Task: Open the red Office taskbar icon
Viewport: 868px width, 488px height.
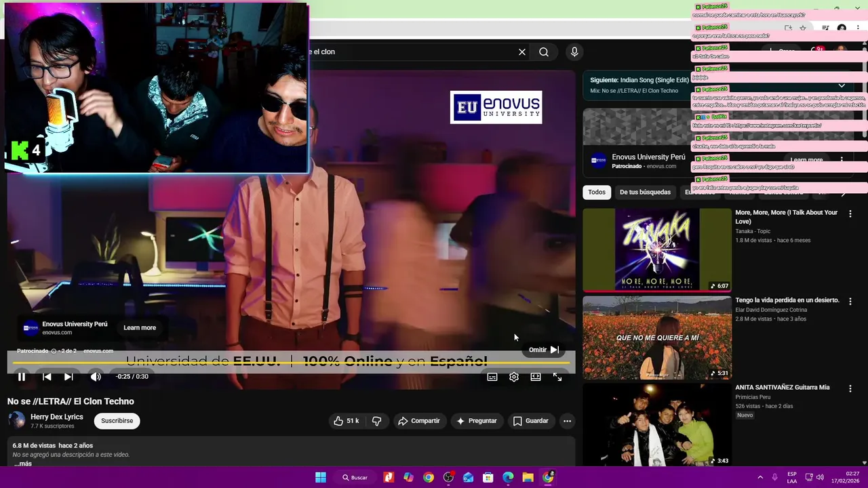Action: pos(389,477)
